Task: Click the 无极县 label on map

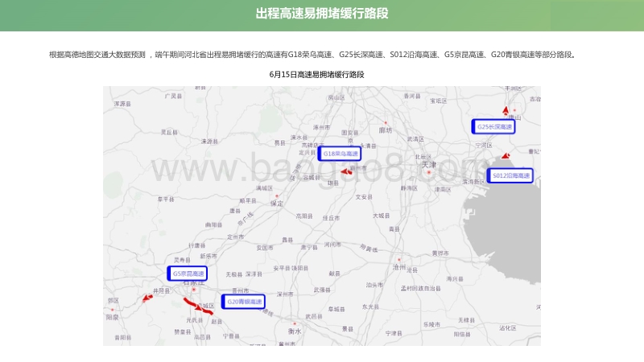Action: [x=233, y=274]
